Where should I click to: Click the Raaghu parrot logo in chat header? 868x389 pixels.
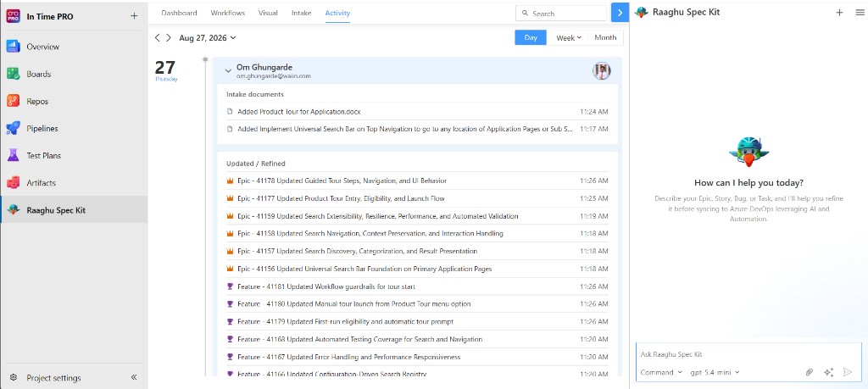pos(641,12)
